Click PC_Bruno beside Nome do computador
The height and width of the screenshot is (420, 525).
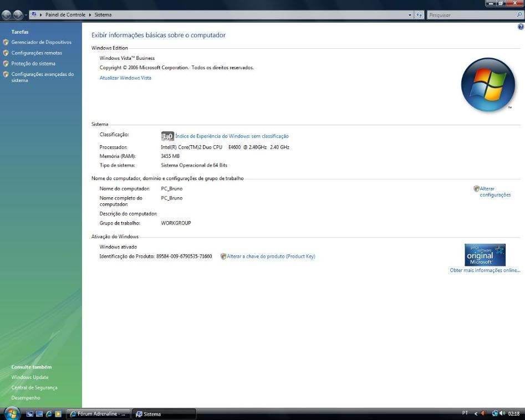pos(172,188)
